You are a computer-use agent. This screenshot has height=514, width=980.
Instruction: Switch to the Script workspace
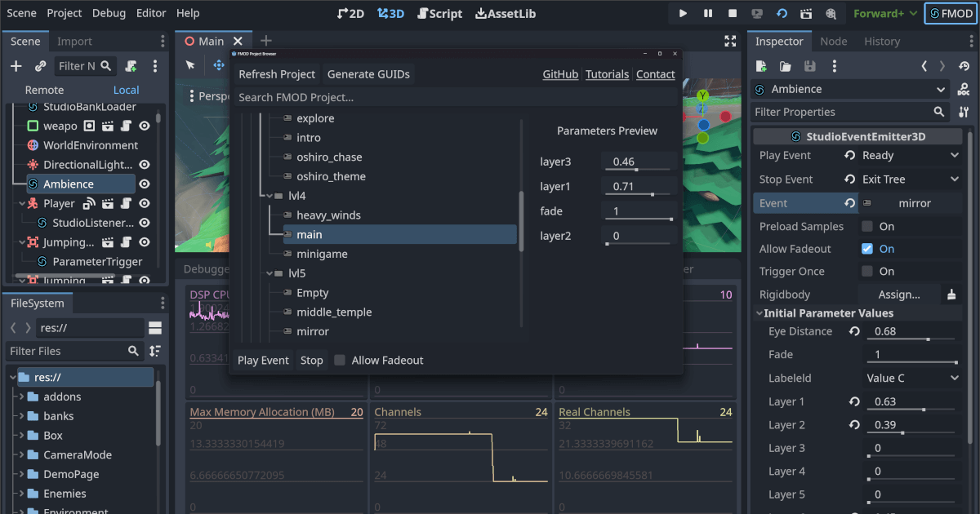coord(439,13)
